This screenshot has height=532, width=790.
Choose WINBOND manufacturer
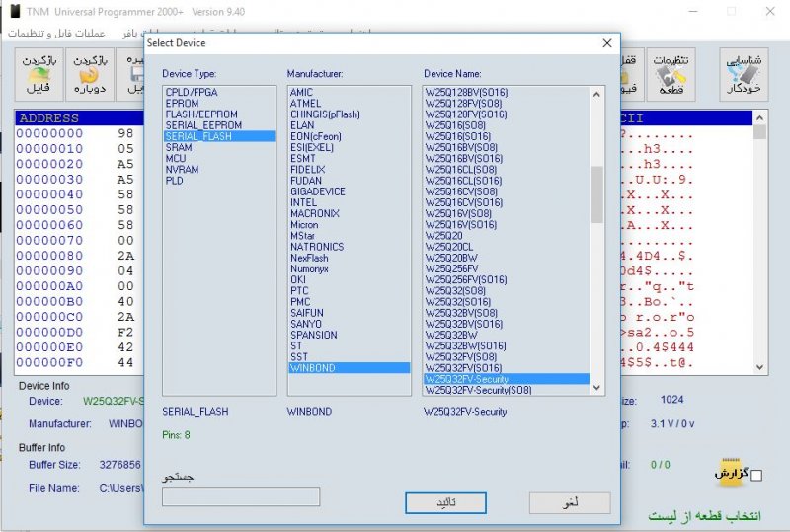pyautogui.click(x=350, y=368)
